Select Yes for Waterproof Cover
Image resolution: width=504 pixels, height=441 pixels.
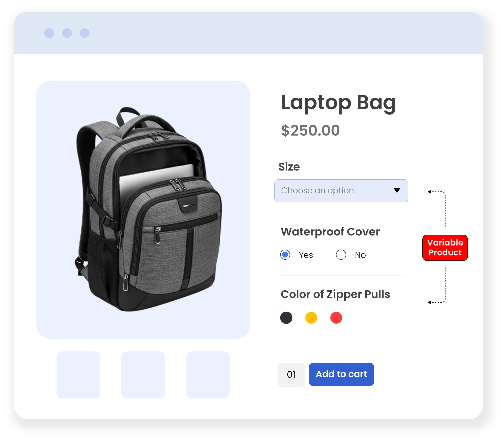[285, 255]
